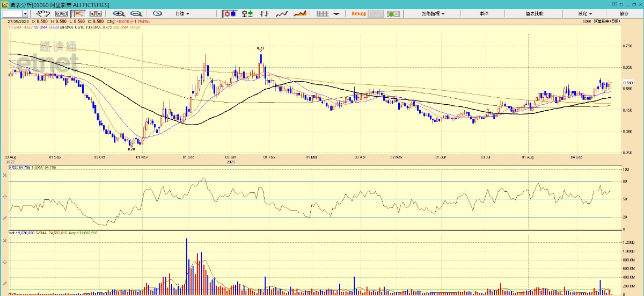This screenshot has width=644, height=296.
Task: Open the 圖表比較 menu
Action: pyautogui.click(x=536, y=13)
